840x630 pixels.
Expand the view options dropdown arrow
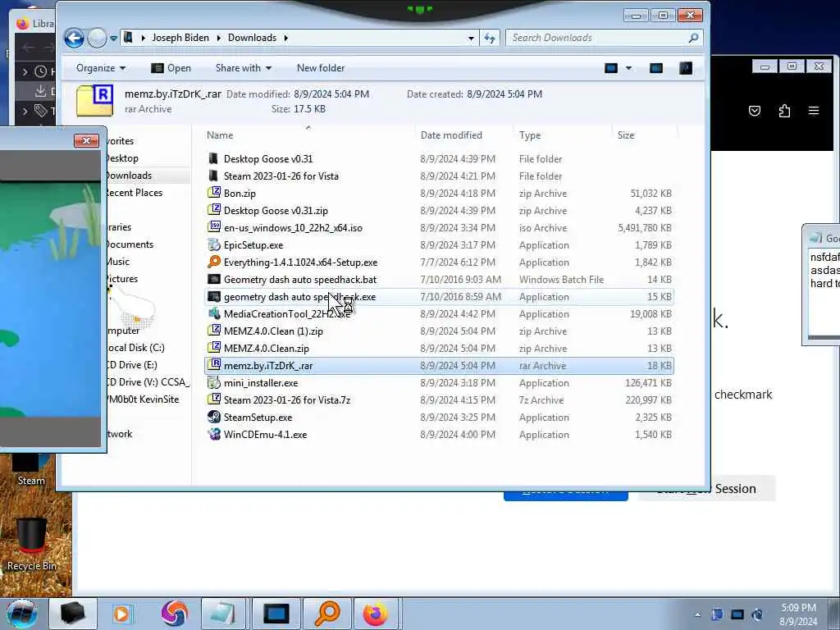pyautogui.click(x=628, y=68)
